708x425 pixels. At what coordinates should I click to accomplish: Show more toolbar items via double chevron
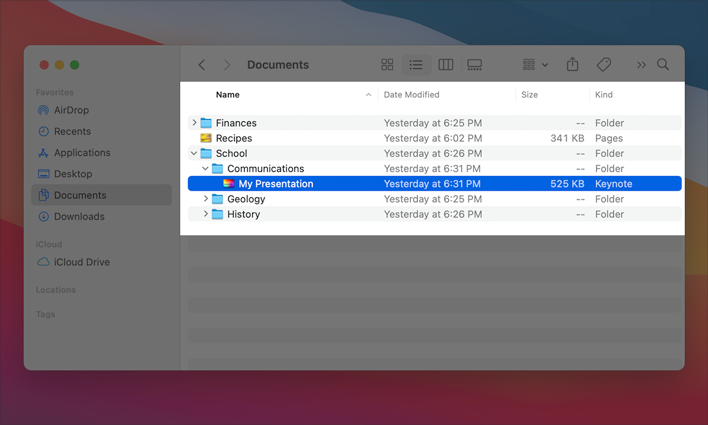point(641,65)
